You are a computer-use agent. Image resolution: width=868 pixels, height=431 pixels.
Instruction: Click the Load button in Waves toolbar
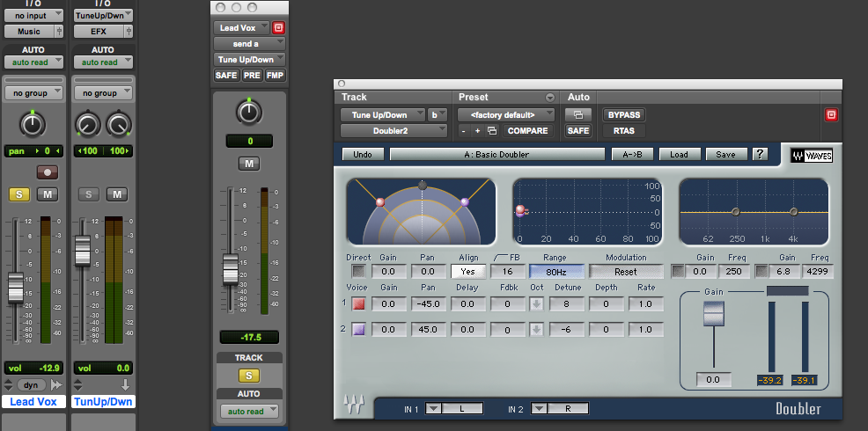coord(679,154)
